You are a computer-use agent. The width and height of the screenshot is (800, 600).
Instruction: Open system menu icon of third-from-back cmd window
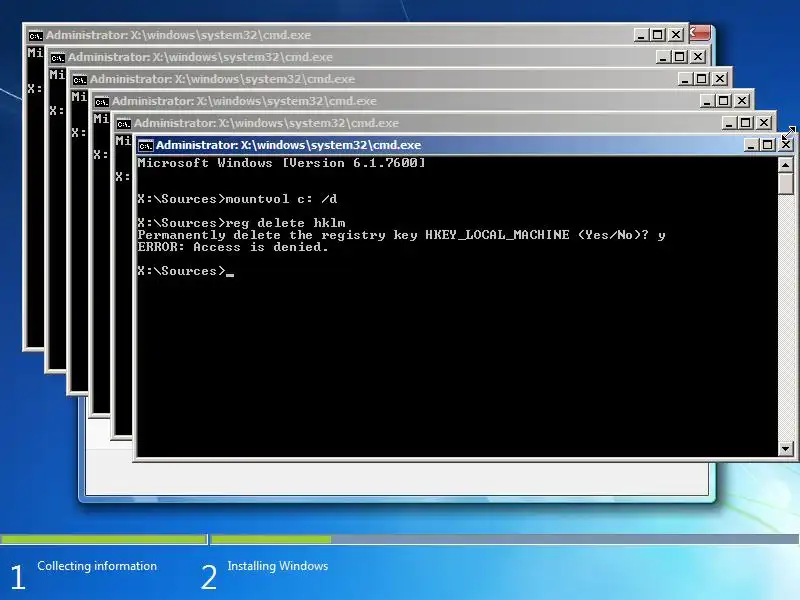pyautogui.click(x=79, y=80)
